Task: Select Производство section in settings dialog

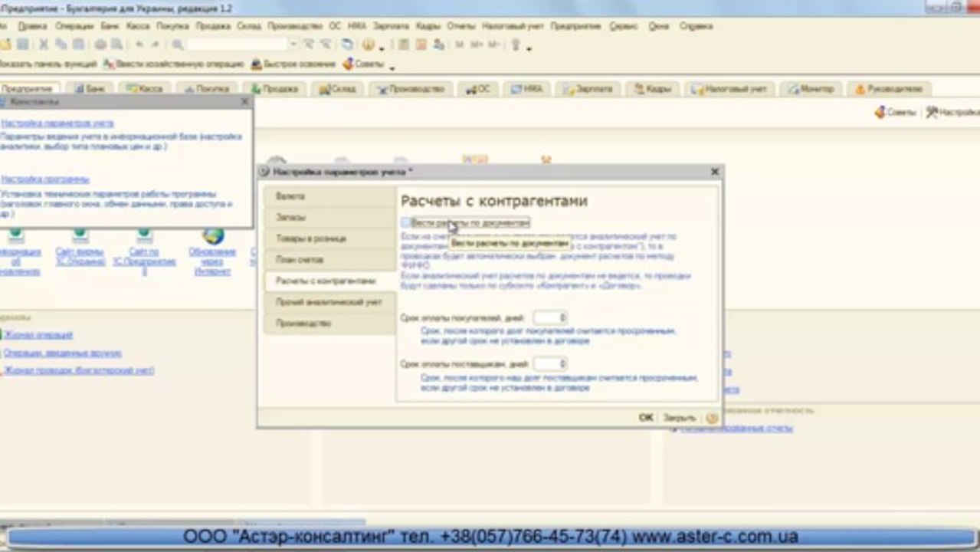Action: (x=329, y=324)
